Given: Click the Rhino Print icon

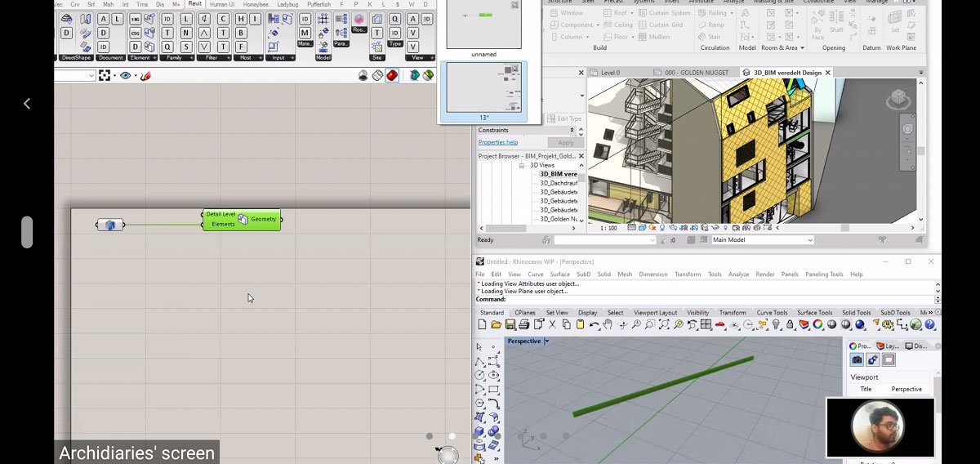Looking at the screenshot, I should (523, 325).
